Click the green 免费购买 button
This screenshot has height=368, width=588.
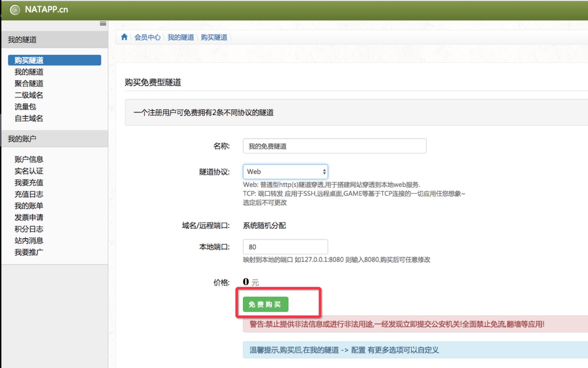265,304
